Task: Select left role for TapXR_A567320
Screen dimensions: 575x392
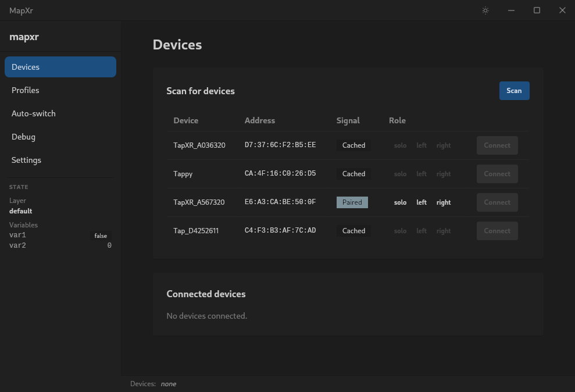Action: [x=421, y=202]
